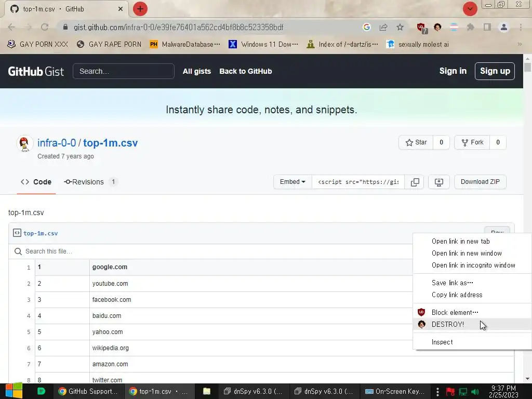The height and width of the screenshot is (399, 532).
Task: Click the infra-0-0 user avatar
Action: [x=24, y=143]
